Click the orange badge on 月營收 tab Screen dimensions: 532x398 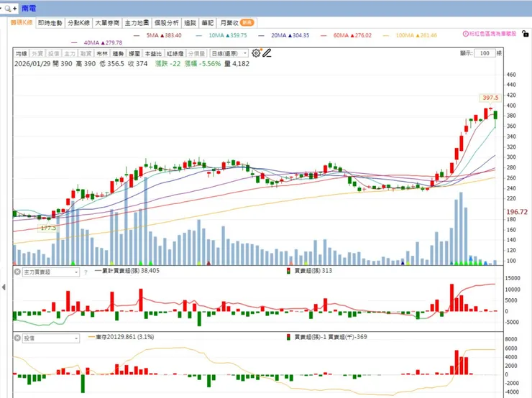coord(247,22)
